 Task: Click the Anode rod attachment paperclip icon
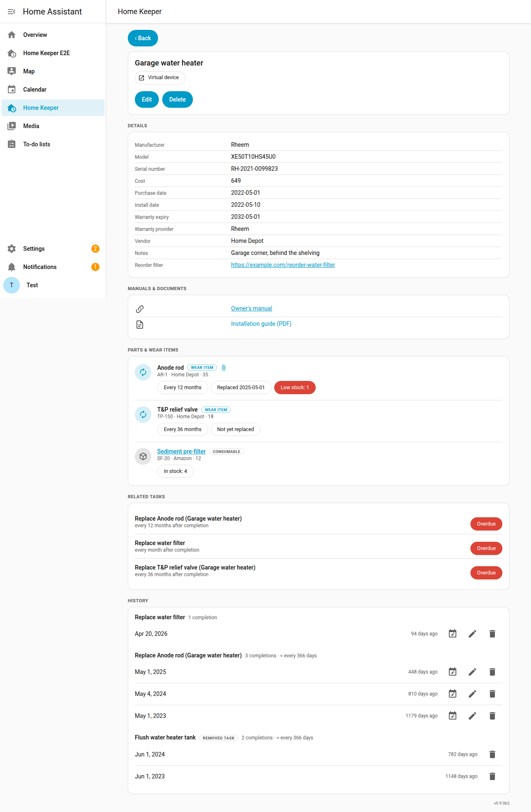coord(224,368)
